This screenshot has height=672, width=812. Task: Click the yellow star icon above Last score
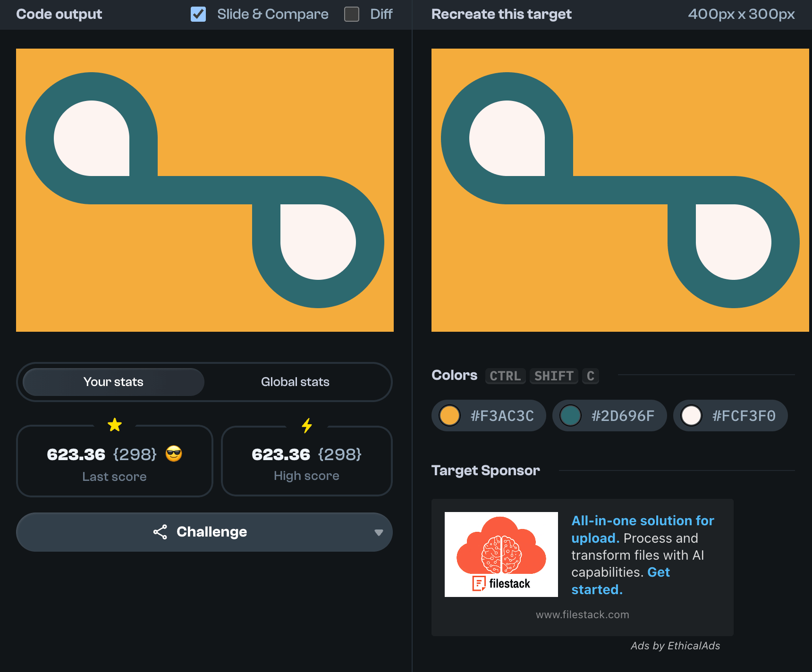click(115, 425)
